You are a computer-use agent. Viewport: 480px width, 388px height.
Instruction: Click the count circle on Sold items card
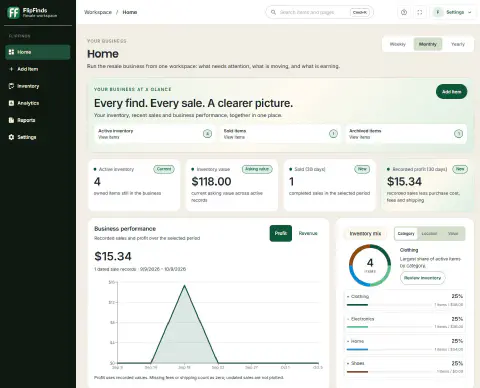click(x=333, y=134)
